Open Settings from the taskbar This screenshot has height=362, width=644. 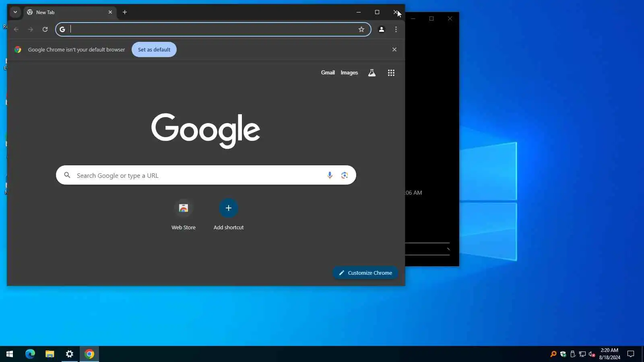click(70, 354)
